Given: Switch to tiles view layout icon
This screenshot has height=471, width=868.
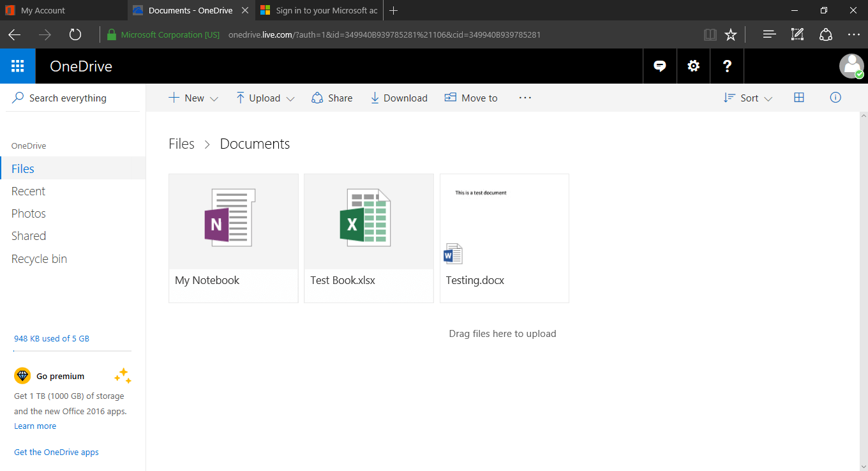Looking at the screenshot, I should (798, 98).
